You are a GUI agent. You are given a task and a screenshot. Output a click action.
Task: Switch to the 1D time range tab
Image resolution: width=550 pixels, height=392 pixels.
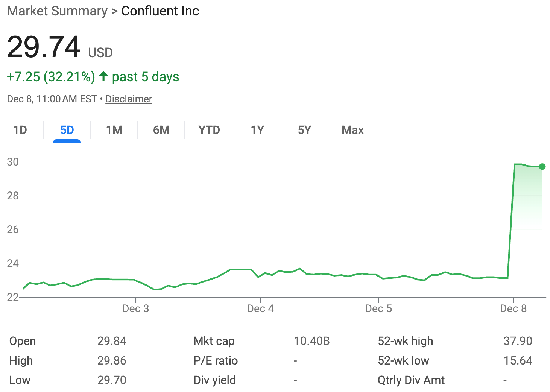tap(20, 130)
